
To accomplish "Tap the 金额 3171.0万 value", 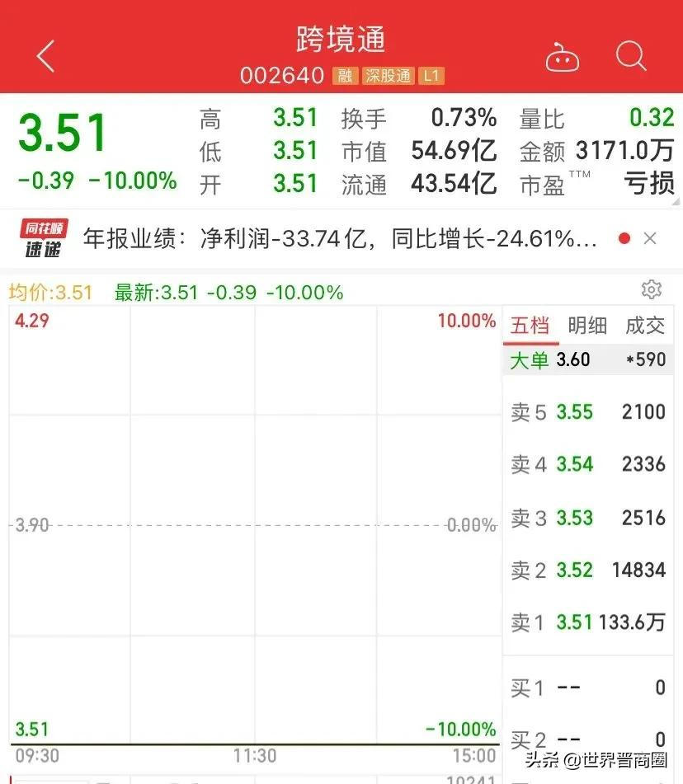I will tap(624, 151).
